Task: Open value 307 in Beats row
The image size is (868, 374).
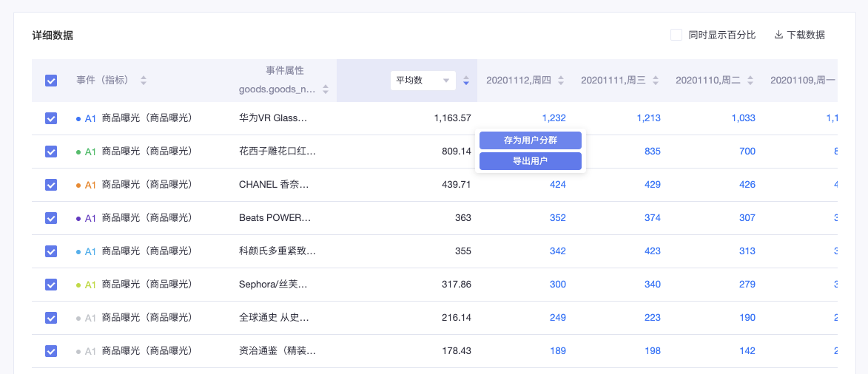Action: [x=747, y=217]
